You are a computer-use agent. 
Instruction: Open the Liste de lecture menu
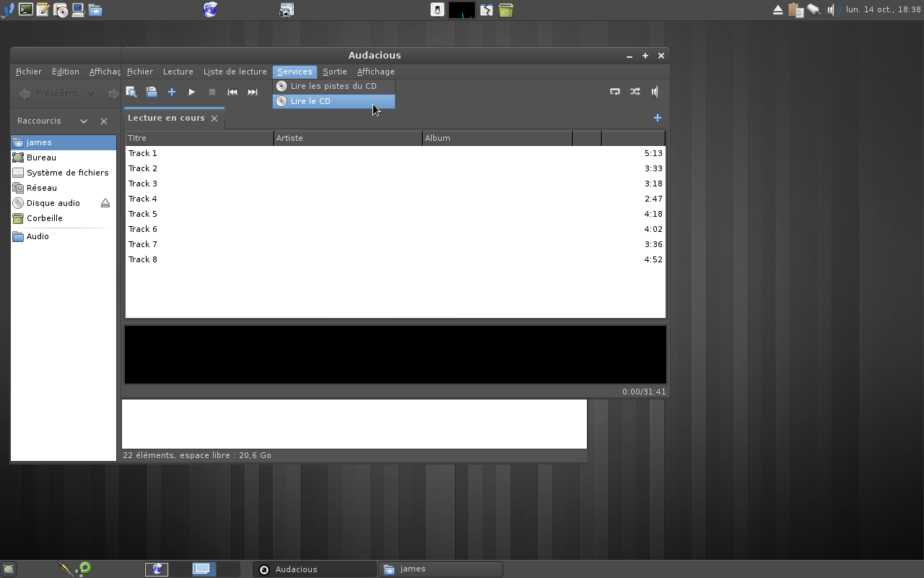coord(235,72)
